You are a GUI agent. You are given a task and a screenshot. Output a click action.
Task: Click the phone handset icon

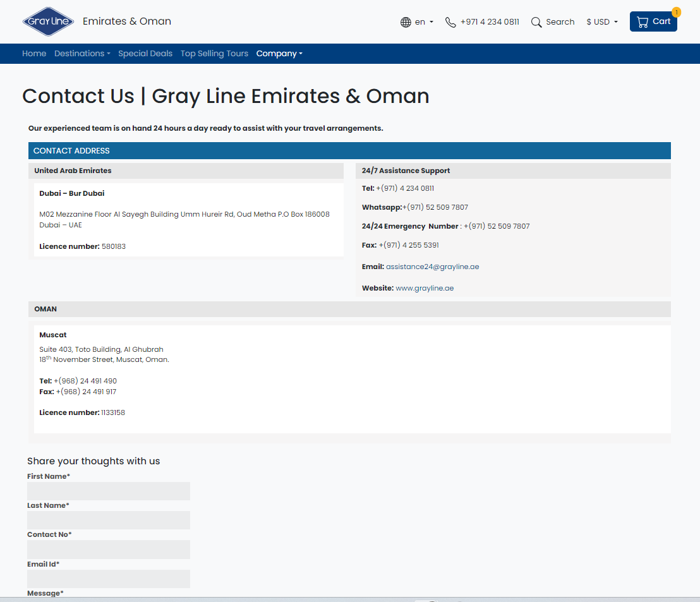coord(450,22)
